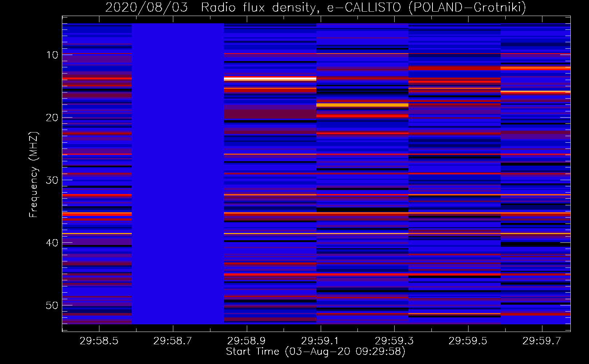589x364 pixels.
Task: Click the frequency tick label '30'
Action: coord(52,180)
